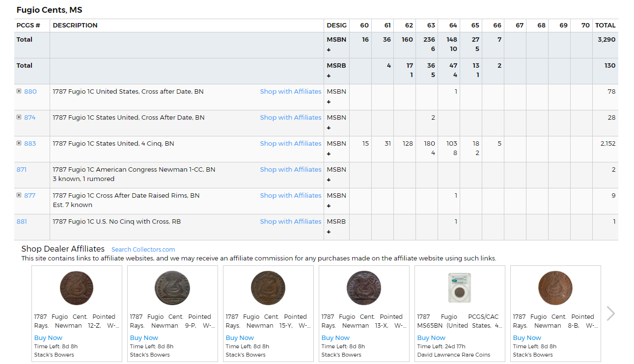Click the DESCRIPTION column header

[75, 26]
